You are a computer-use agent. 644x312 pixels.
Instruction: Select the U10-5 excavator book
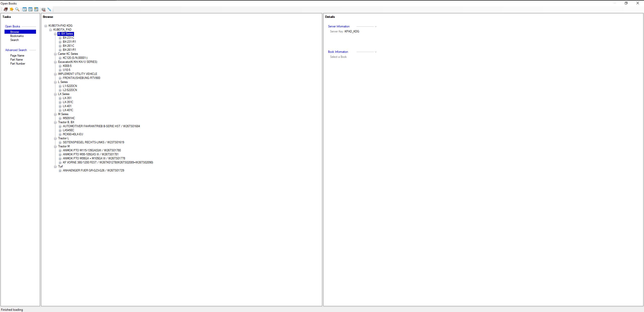66,70
